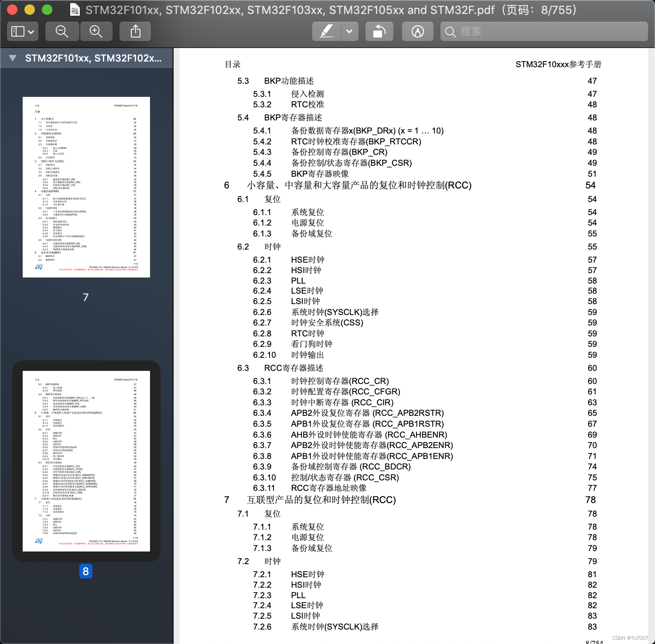Viewport: 655px width, 644px height.
Task: Click the page number 8 label below thumbnail
Action: [85, 571]
